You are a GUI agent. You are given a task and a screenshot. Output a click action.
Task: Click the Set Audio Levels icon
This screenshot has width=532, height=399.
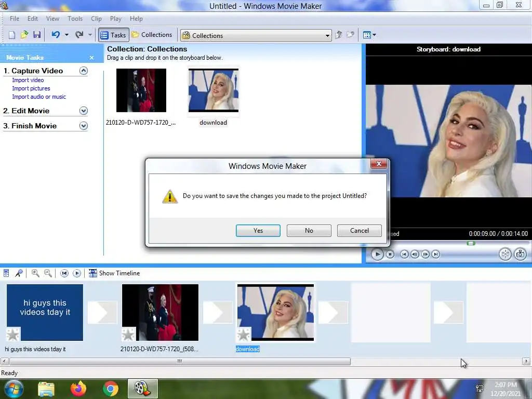[x=6, y=273]
